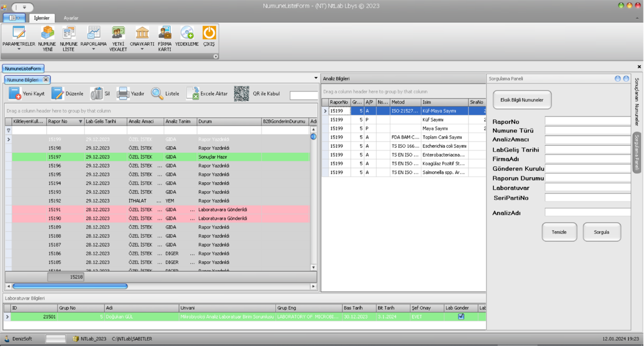Viewport: 644px width, 348px height.
Task: Toggle the Lab Gonder checkbox for Doğukan GÜL
Action: click(461, 316)
